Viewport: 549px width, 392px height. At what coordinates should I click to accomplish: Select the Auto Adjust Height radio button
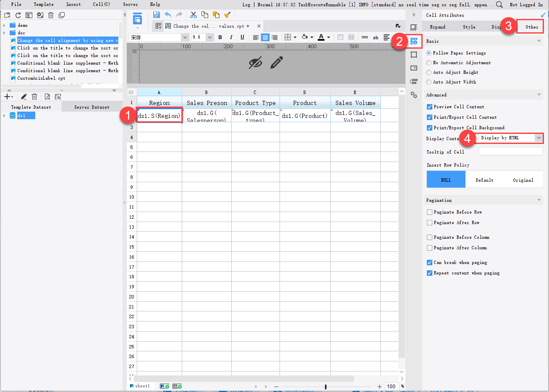(x=429, y=72)
